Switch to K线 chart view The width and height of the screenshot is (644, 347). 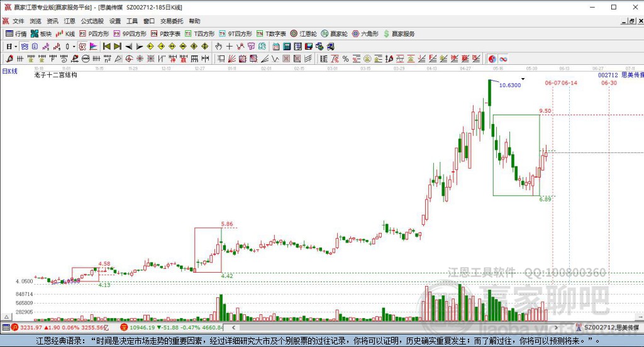(x=65, y=34)
